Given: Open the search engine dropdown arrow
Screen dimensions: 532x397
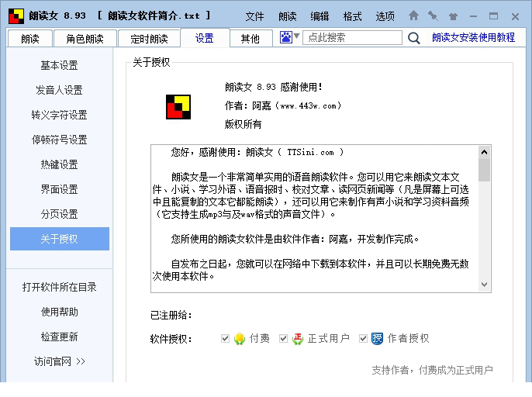Looking at the screenshot, I should point(296,36).
